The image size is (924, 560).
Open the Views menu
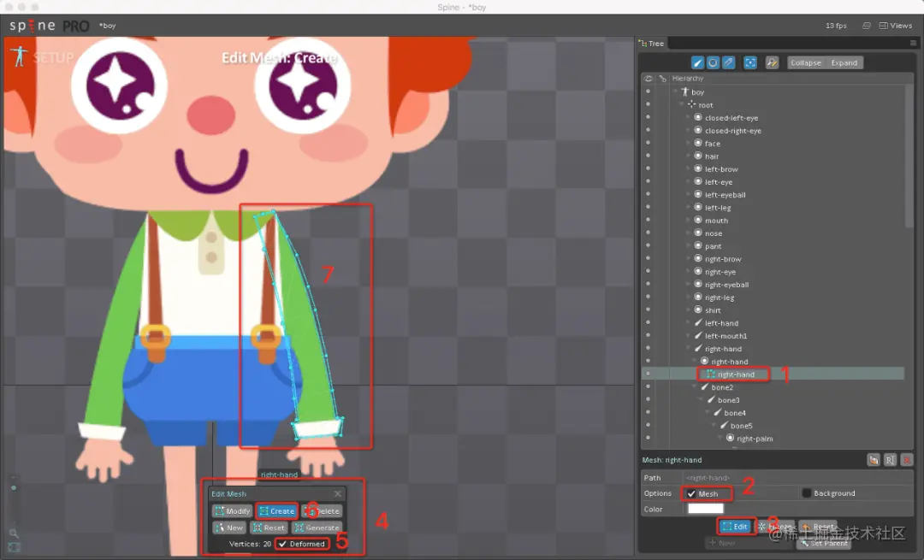point(896,26)
